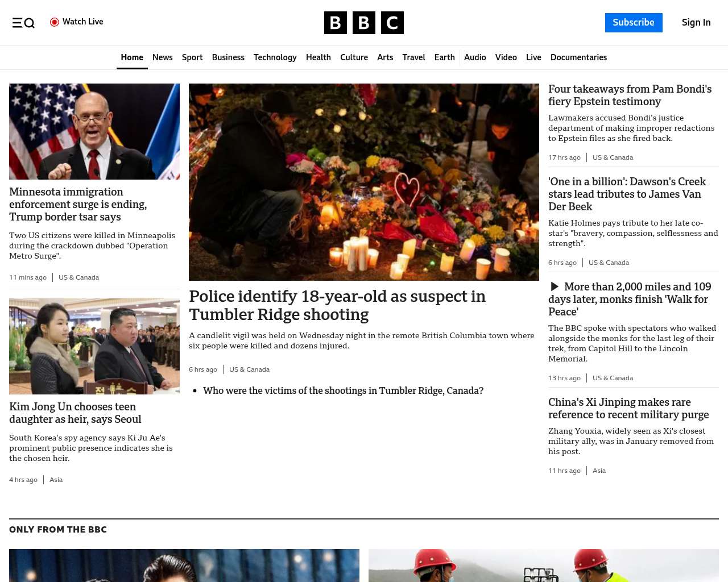Click the BBC logo
Image resolution: width=728 pixels, height=582 pixels.
click(x=364, y=23)
